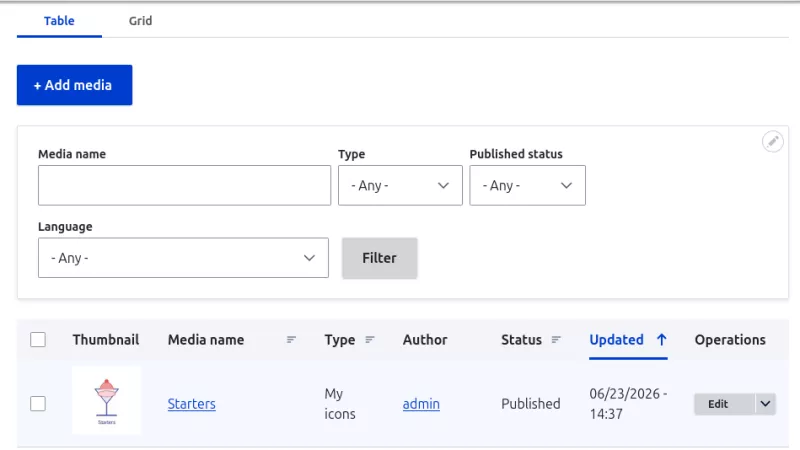
Task: Click the sort icon beside Media name header
Action: coord(291,340)
